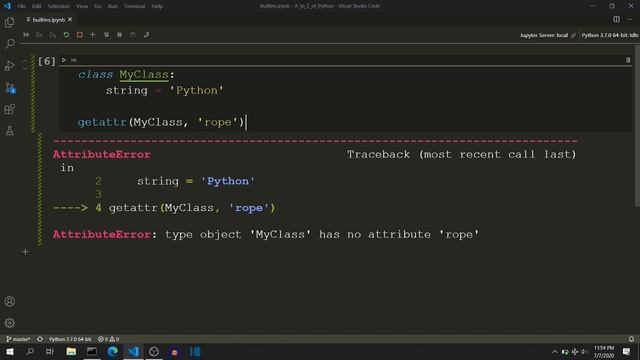Screen dimensions: 640x360
Task: Open the Search view in activity bar
Action: point(9,43)
